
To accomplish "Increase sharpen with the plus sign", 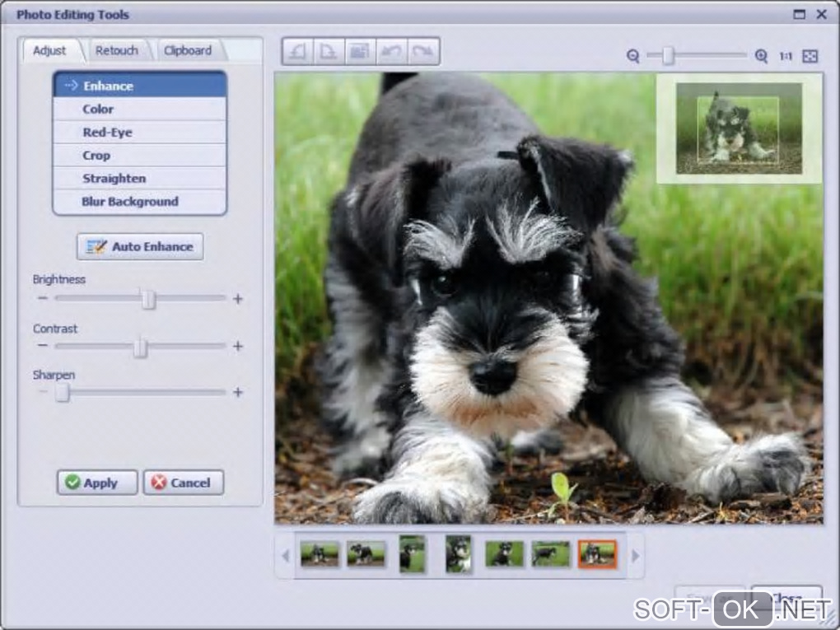I will point(238,392).
